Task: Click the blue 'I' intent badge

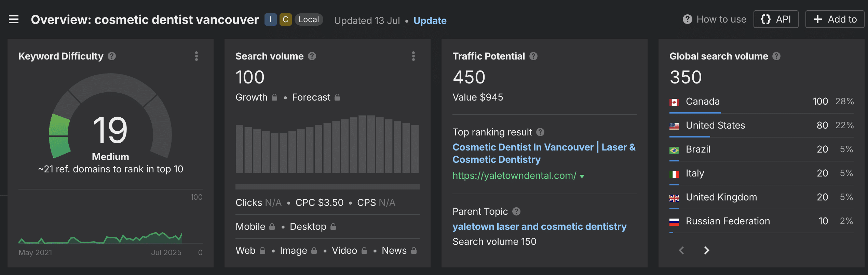Action: (x=270, y=19)
